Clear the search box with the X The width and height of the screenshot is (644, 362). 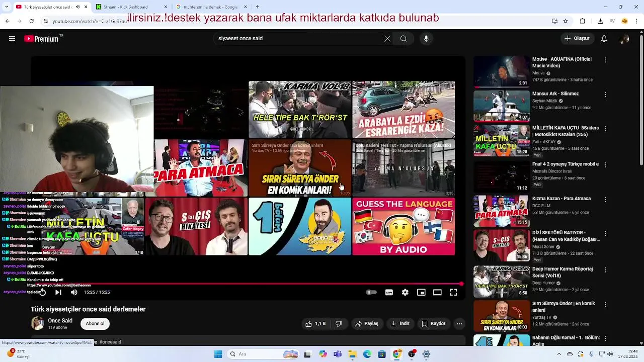[387, 39]
